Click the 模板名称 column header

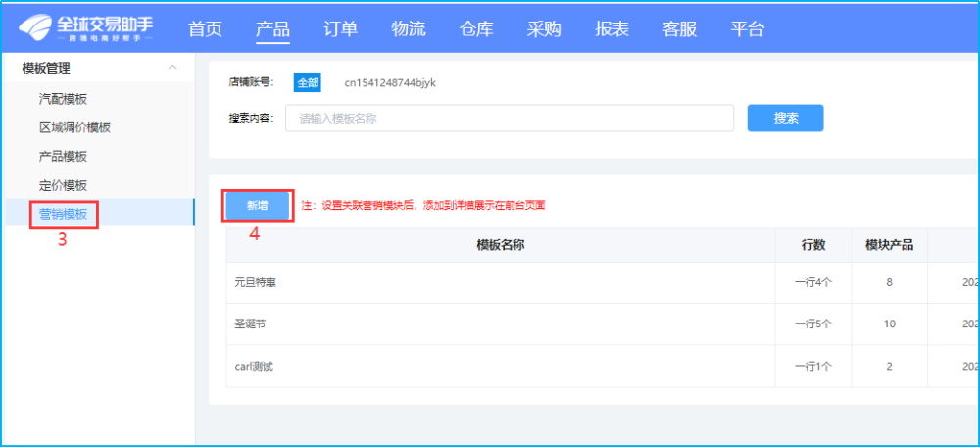(501, 245)
